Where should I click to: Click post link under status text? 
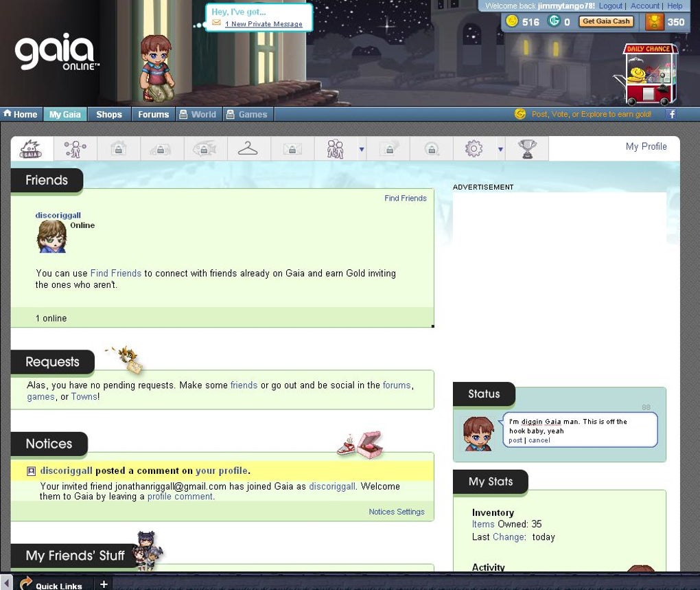click(x=515, y=440)
